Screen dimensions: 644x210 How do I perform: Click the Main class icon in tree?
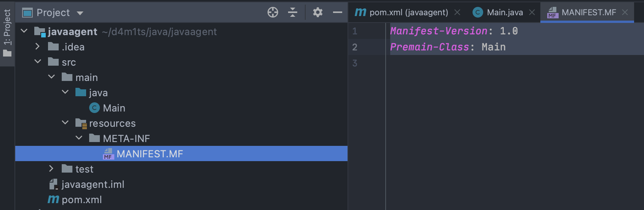94,108
